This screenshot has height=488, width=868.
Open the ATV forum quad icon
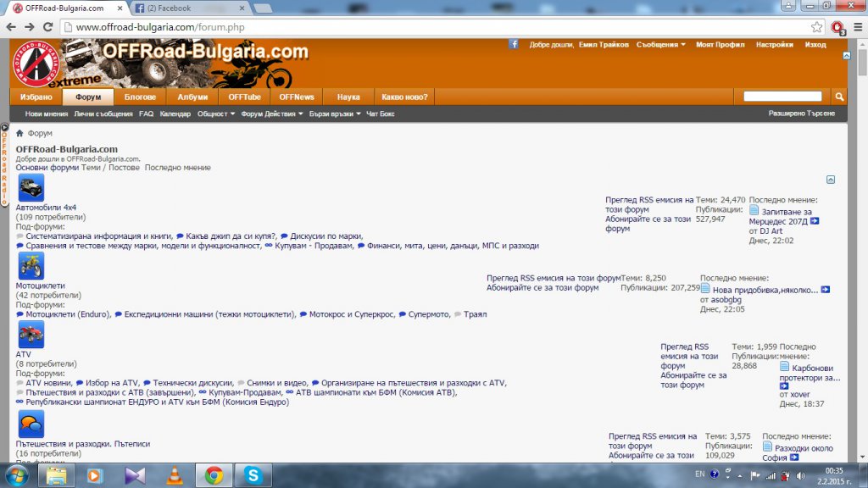[31, 335]
